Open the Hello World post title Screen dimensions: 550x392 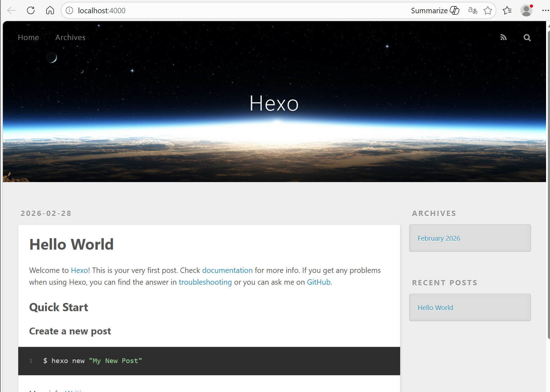coord(72,245)
